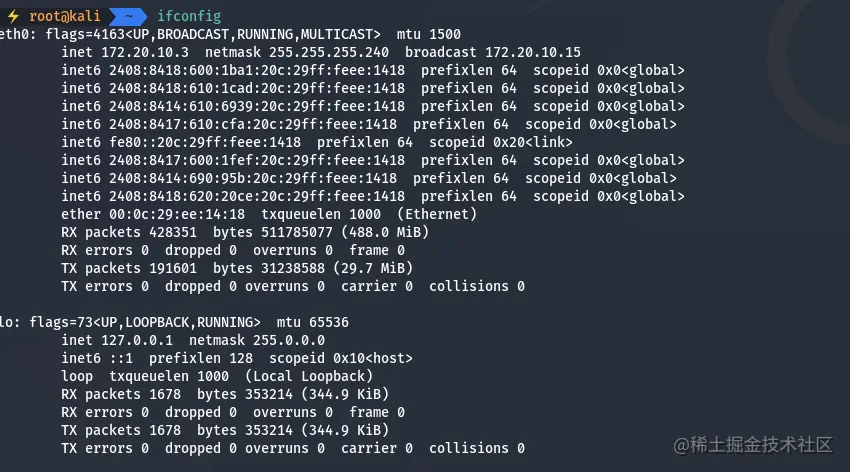Screen dimensions: 850x472
Task: Click the typed ifconfig command
Action: point(189,16)
